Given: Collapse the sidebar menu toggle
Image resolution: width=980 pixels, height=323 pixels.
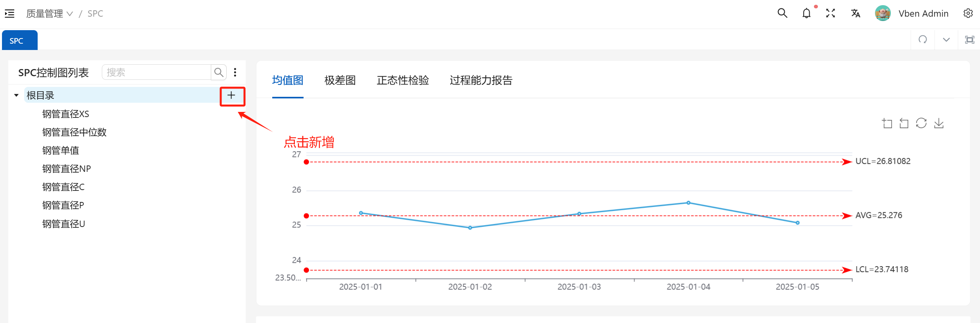Looking at the screenshot, I should point(10,13).
